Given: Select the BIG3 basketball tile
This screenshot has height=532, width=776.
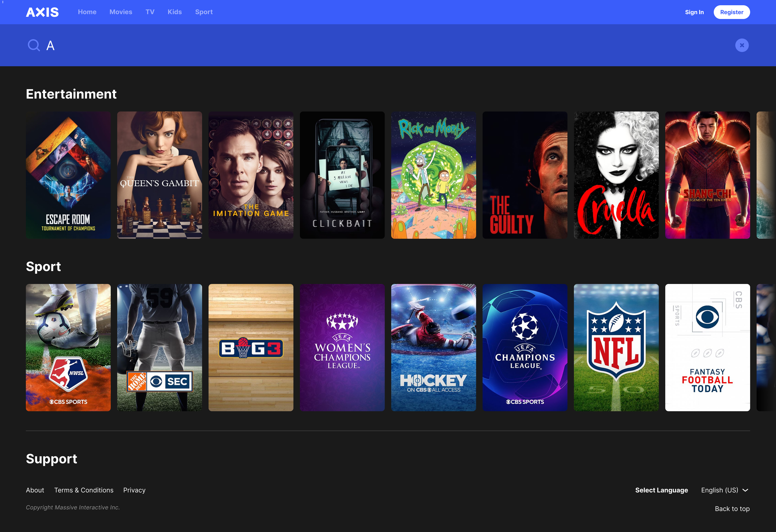Looking at the screenshot, I should (x=251, y=347).
